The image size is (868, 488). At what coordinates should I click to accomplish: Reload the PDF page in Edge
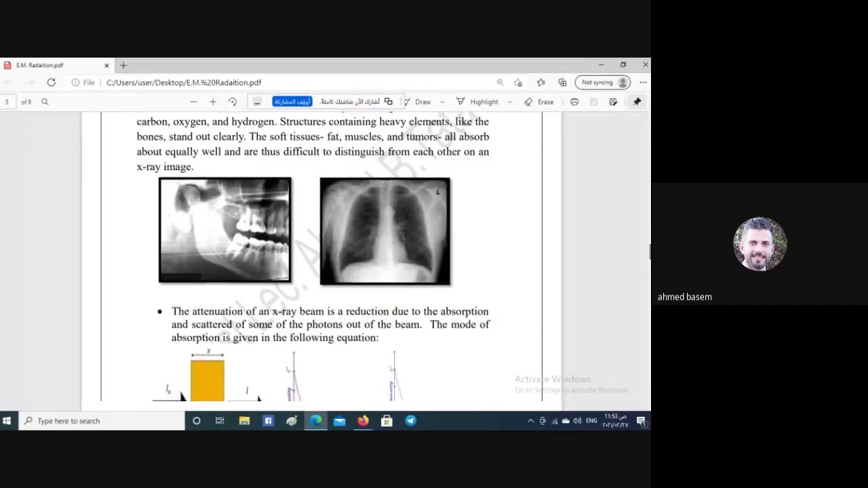[51, 83]
